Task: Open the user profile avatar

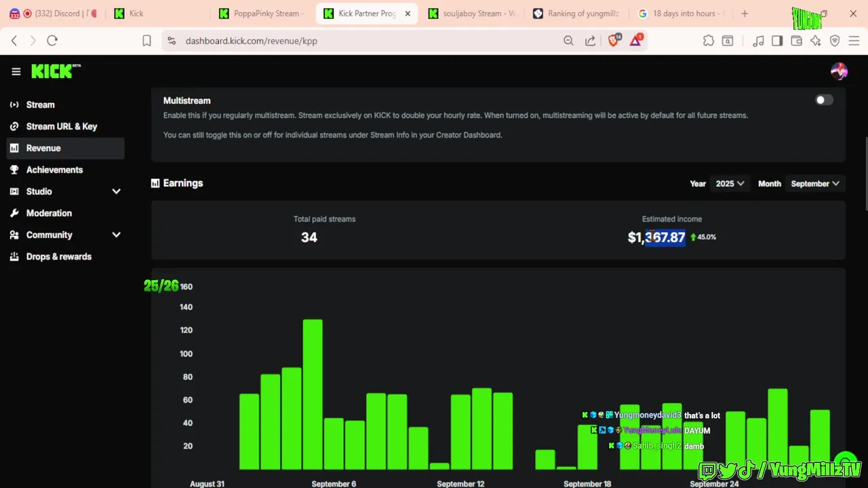Action: pyautogui.click(x=839, y=71)
